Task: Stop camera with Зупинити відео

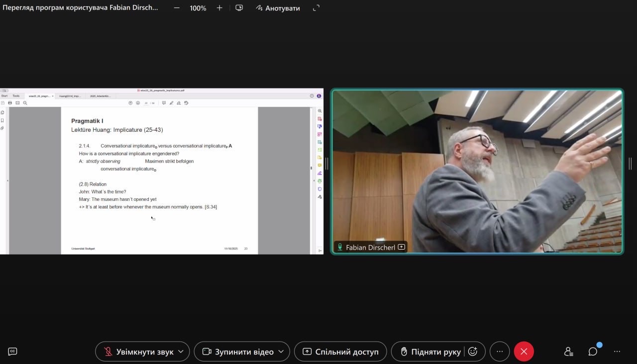Action: [x=237, y=352]
